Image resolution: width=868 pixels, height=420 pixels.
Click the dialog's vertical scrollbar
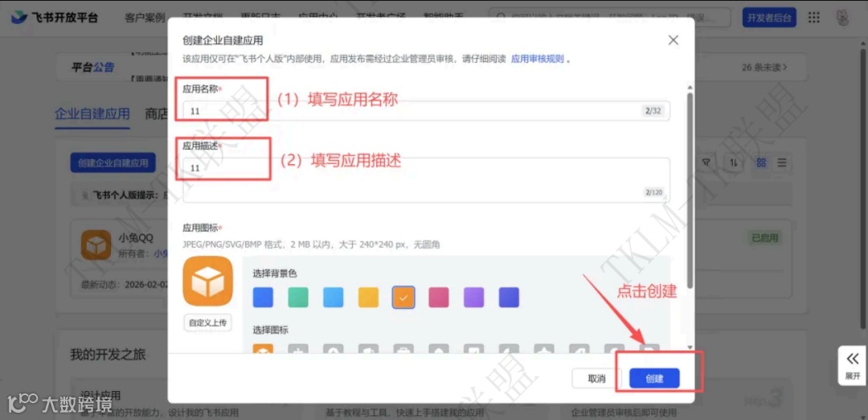pyautogui.click(x=690, y=190)
